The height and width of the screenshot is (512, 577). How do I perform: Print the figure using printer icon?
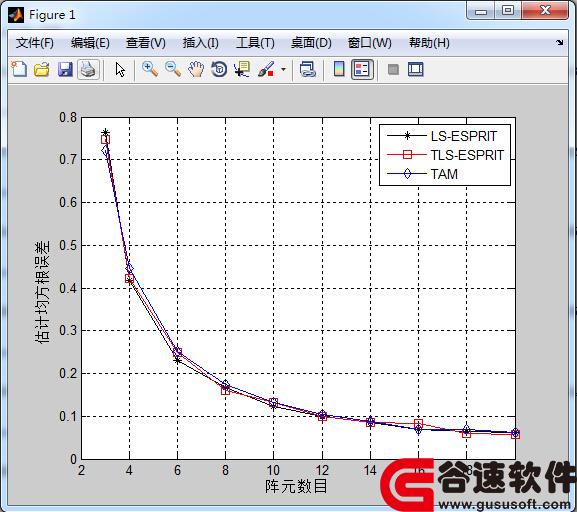coord(88,69)
